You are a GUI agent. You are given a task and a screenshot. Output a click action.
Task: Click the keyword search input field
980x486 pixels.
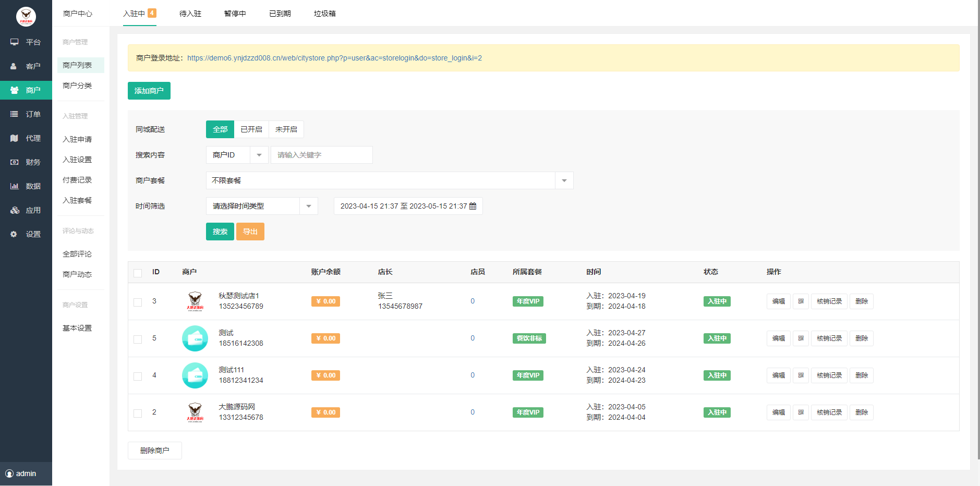(321, 155)
